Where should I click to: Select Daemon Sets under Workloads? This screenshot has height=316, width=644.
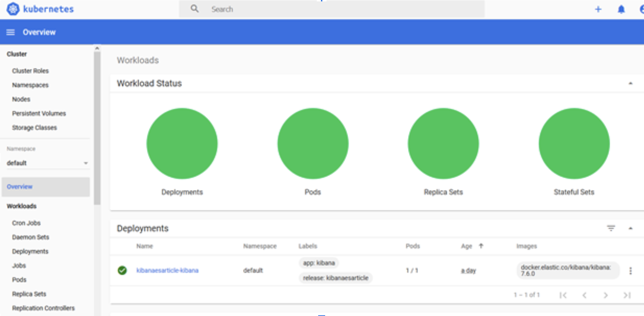click(x=30, y=237)
